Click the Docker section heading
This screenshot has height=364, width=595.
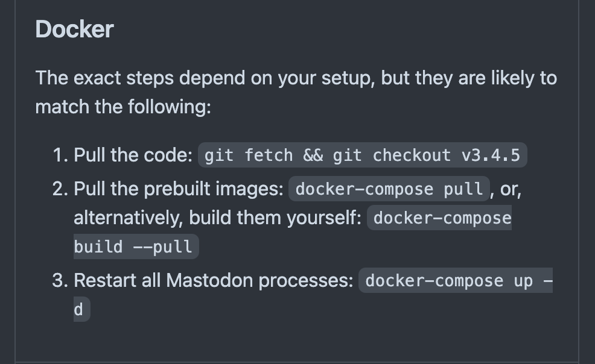(74, 29)
